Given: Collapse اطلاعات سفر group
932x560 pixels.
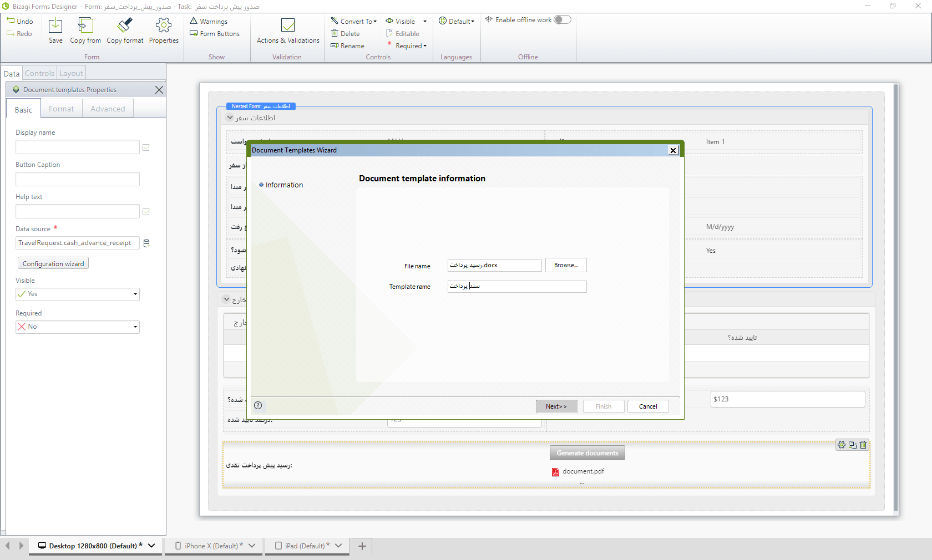Looking at the screenshot, I should click(230, 118).
